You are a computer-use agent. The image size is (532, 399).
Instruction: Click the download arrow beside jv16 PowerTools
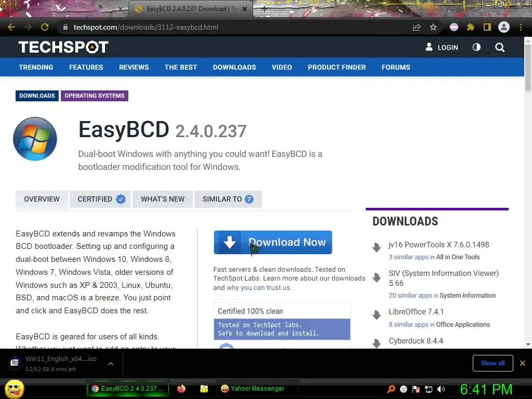point(377,247)
